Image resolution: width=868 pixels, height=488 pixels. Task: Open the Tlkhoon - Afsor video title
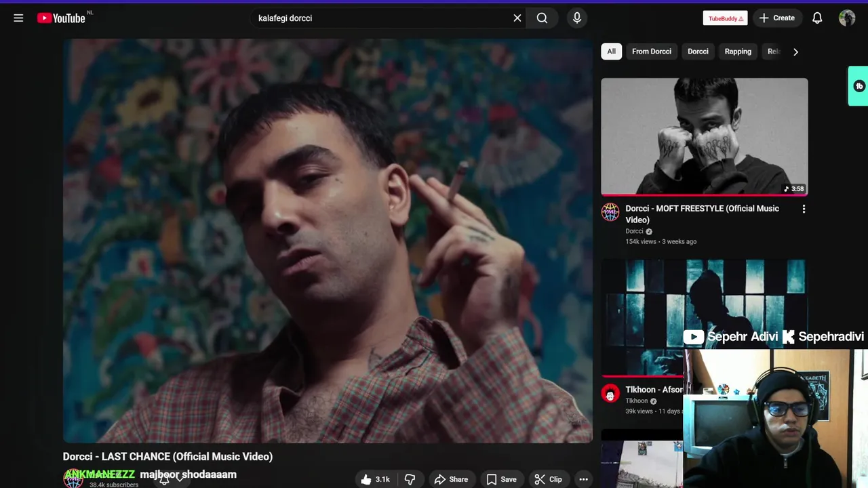(654, 390)
